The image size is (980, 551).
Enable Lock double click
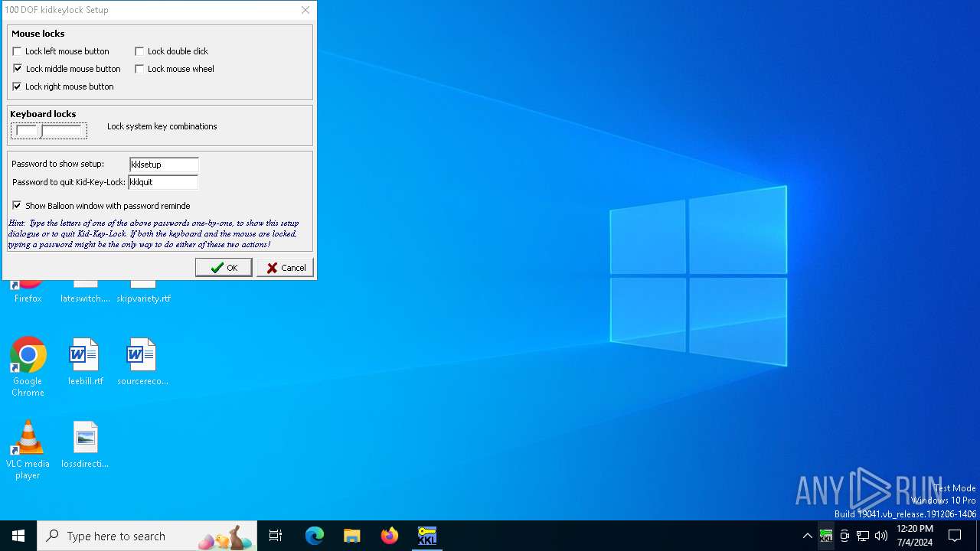point(139,51)
